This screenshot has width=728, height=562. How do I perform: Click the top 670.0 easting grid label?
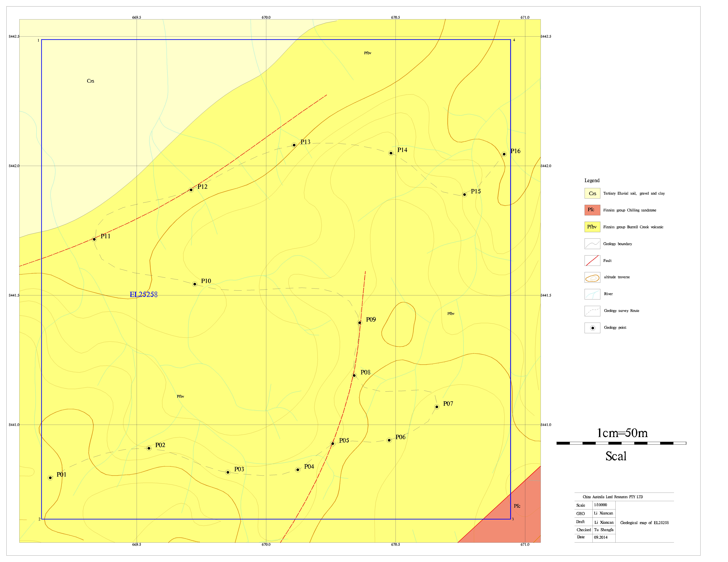pos(266,17)
